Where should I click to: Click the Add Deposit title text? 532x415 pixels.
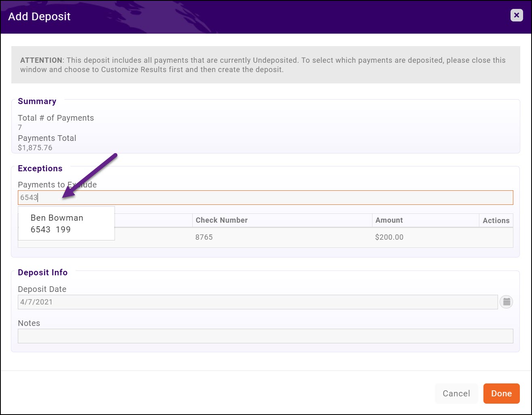39,17
